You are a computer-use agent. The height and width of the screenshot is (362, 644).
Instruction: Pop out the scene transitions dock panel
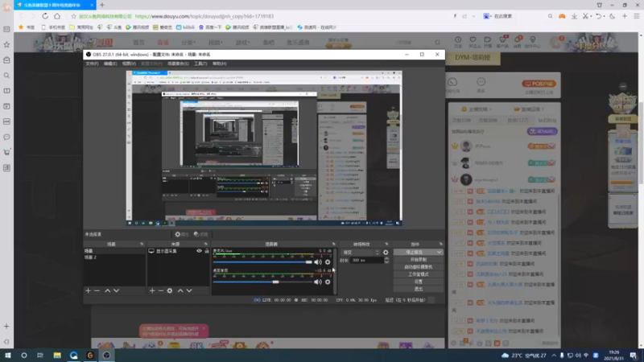pos(386,244)
